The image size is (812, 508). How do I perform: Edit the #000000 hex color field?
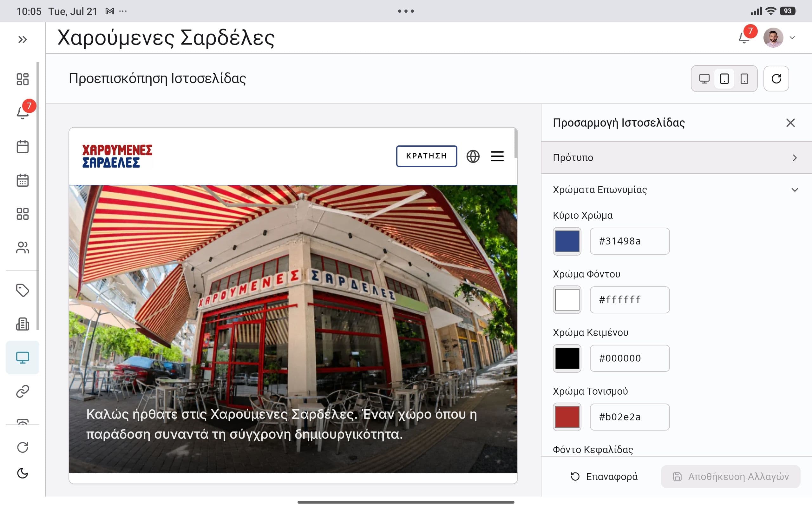click(630, 358)
